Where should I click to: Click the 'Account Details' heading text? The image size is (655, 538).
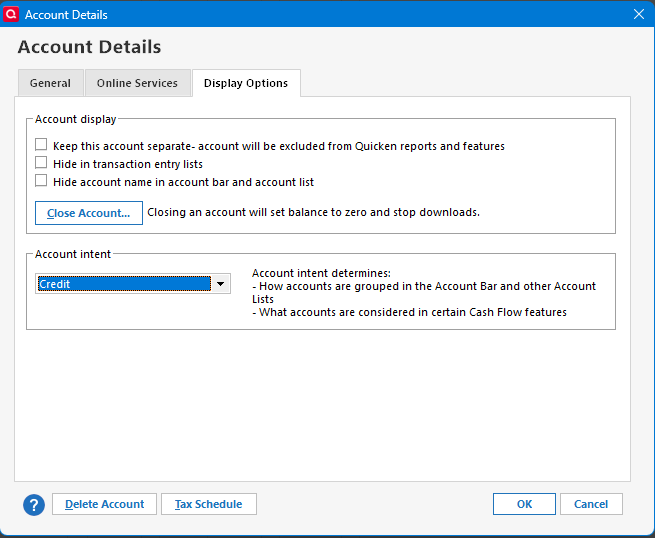pyautogui.click(x=89, y=47)
